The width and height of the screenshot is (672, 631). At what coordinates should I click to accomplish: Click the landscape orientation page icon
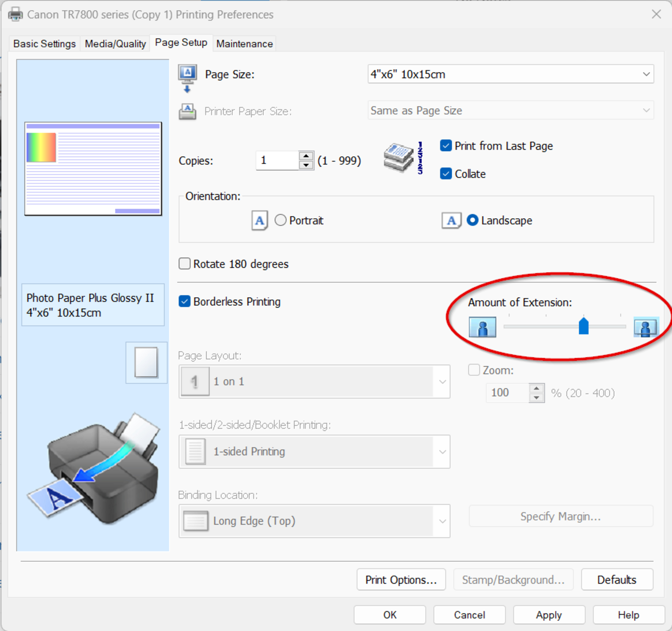(x=451, y=221)
